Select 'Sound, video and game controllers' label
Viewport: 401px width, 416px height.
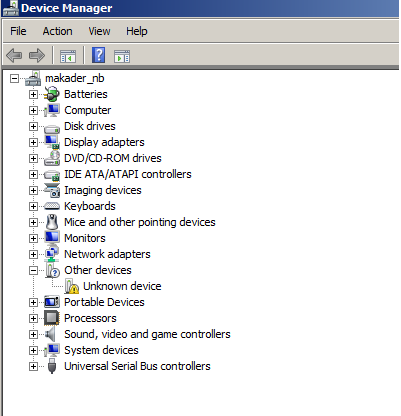[147, 334]
